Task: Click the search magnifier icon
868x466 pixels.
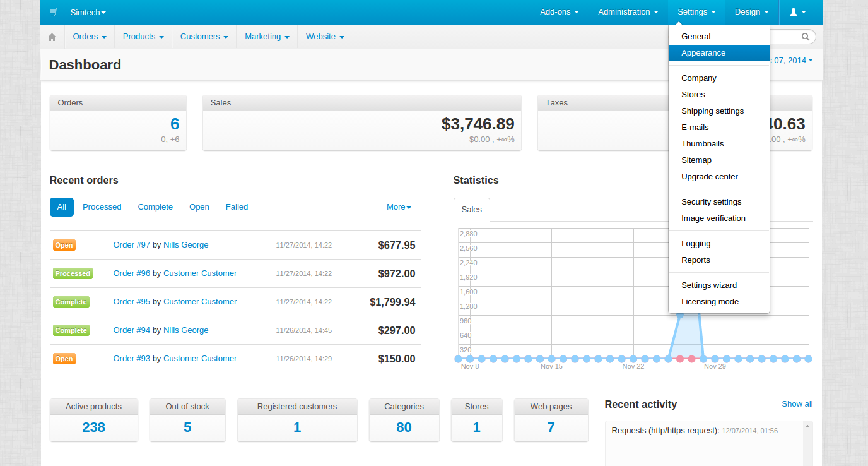Action: 805,37
